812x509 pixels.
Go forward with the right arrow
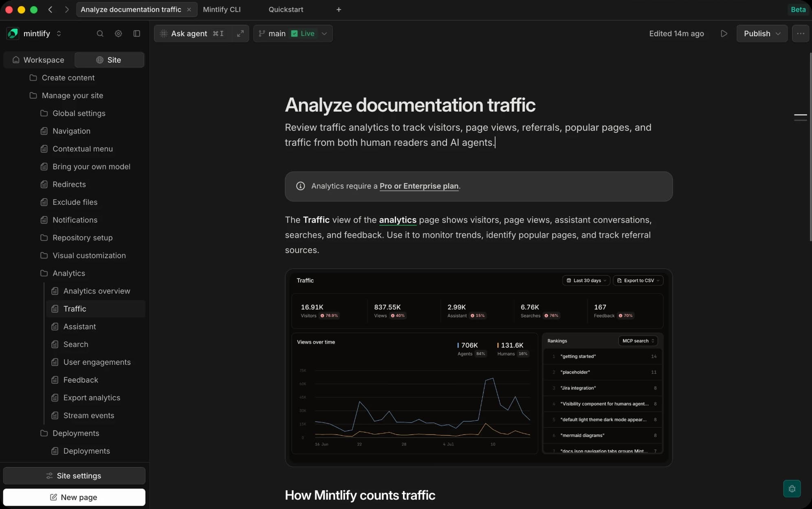[66, 9]
